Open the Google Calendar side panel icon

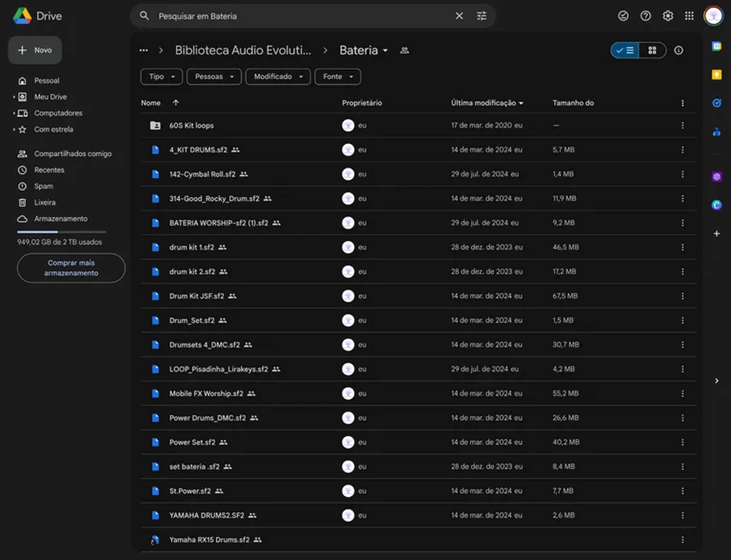click(x=716, y=46)
